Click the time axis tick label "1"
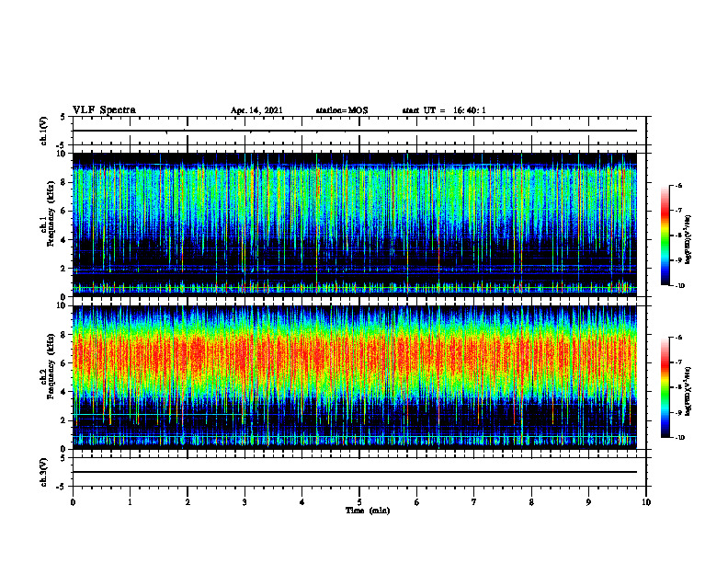The height and width of the screenshot is (563, 728). (130, 502)
